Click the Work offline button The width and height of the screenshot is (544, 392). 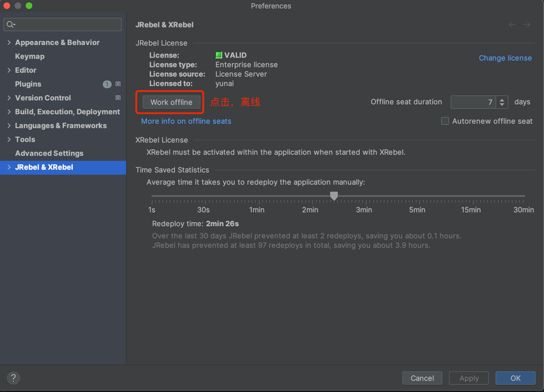pos(171,102)
